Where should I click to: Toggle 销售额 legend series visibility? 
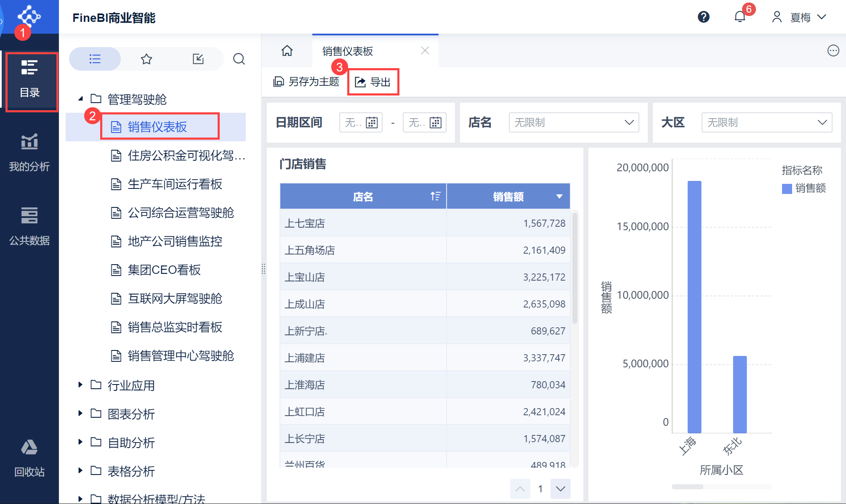pyautogui.click(x=803, y=188)
